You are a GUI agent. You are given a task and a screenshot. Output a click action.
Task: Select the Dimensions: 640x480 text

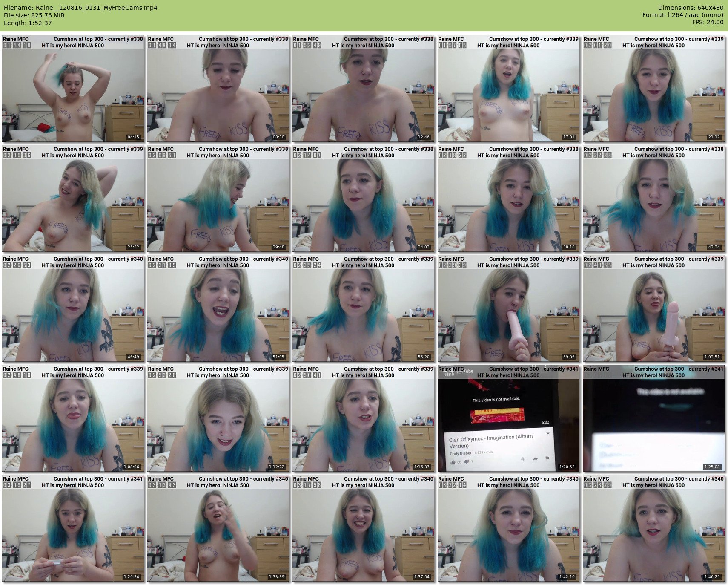coord(691,8)
